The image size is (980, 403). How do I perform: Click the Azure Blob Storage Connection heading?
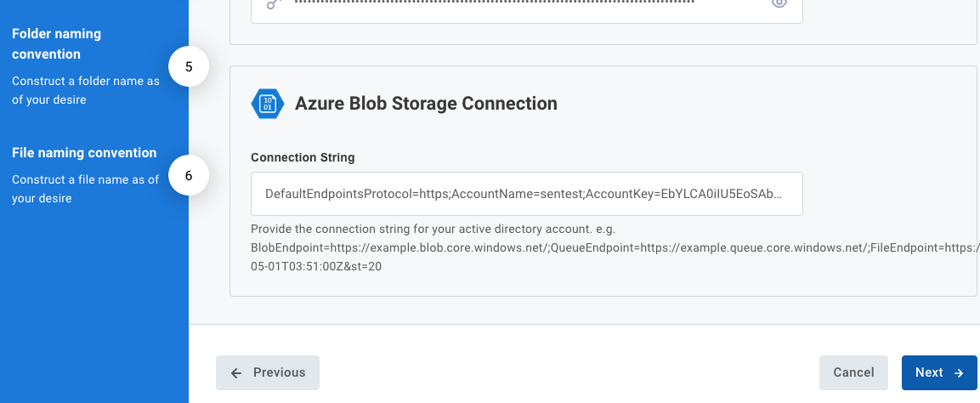(x=426, y=104)
